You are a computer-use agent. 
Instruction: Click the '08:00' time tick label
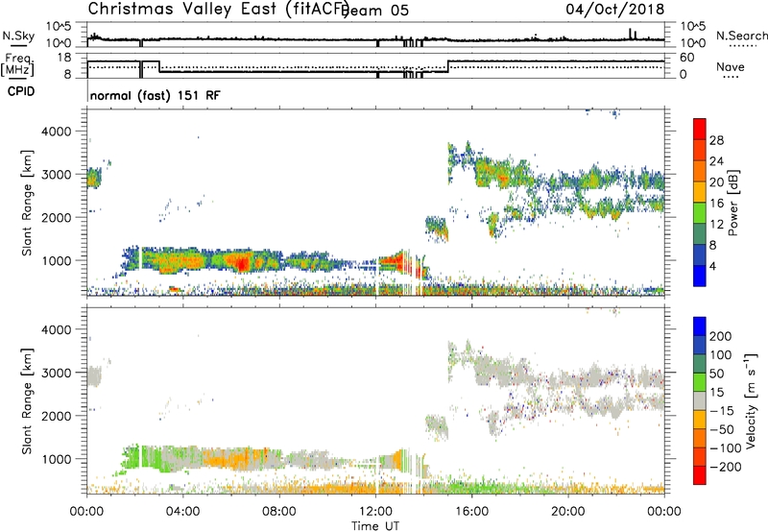279,512
